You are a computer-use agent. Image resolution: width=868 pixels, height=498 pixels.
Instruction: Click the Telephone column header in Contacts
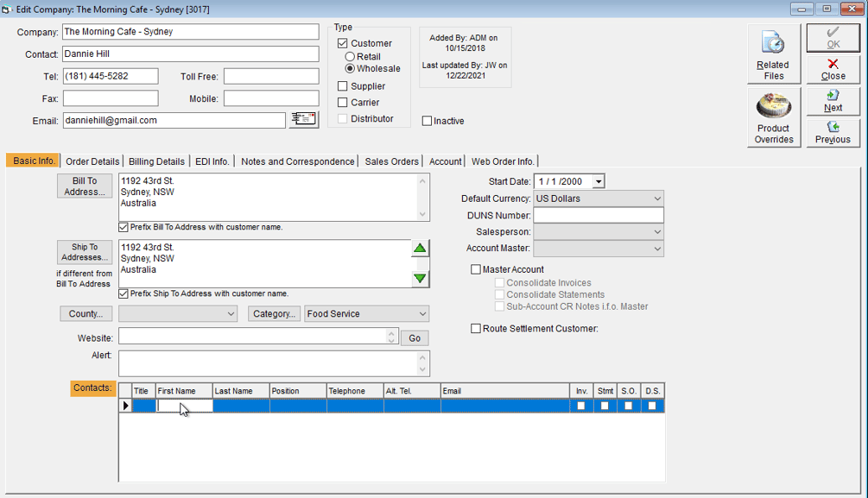point(354,391)
